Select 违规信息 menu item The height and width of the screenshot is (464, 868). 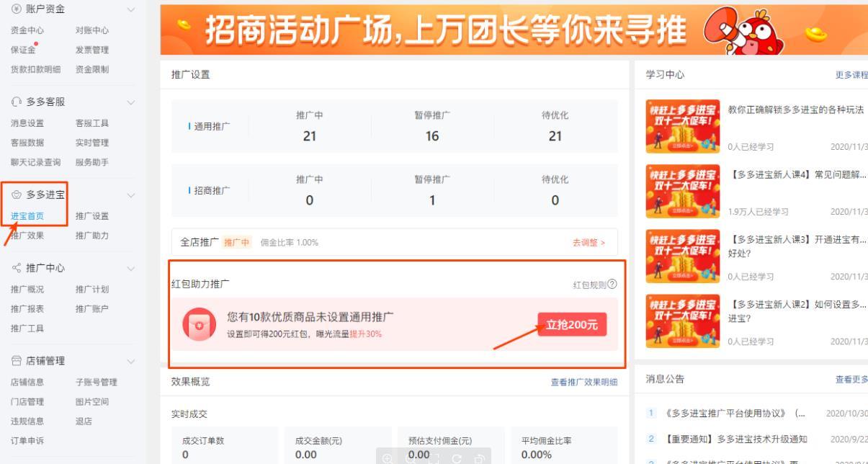click(27, 421)
